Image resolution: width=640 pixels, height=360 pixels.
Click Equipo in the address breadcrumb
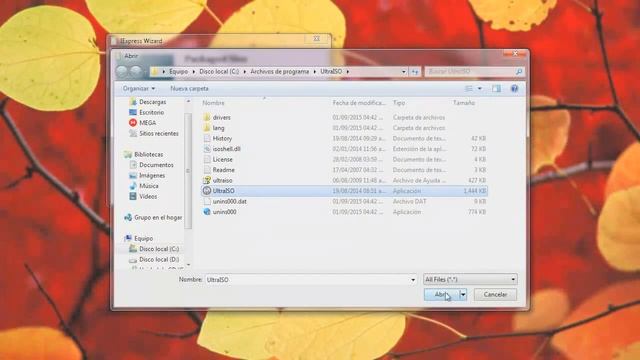coord(178,71)
